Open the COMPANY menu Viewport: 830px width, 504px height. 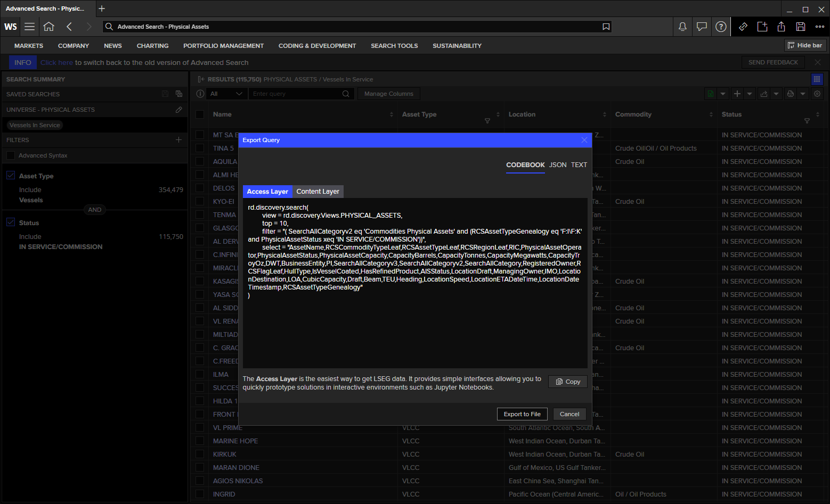pyautogui.click(x=74, y=46)
